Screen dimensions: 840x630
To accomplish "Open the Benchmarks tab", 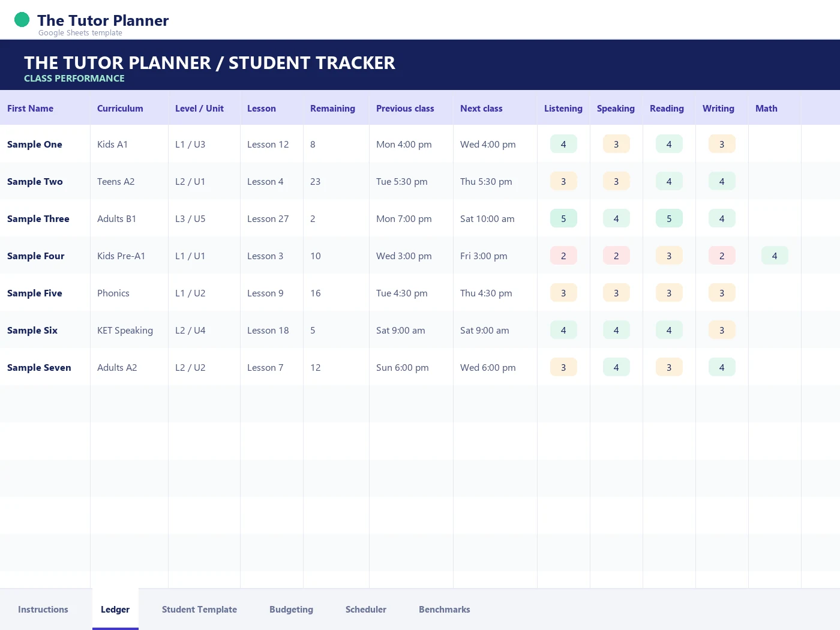I will [445, 610].
